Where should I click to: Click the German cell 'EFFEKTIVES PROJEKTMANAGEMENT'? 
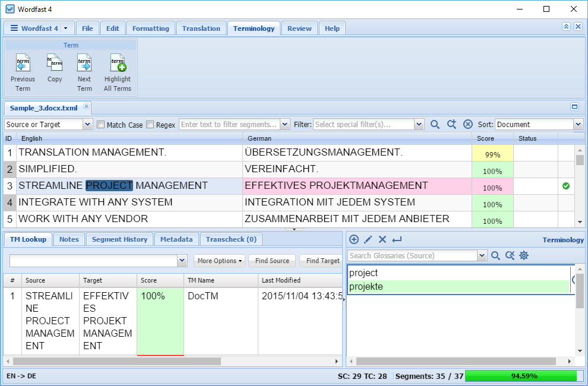coord(357,186)
